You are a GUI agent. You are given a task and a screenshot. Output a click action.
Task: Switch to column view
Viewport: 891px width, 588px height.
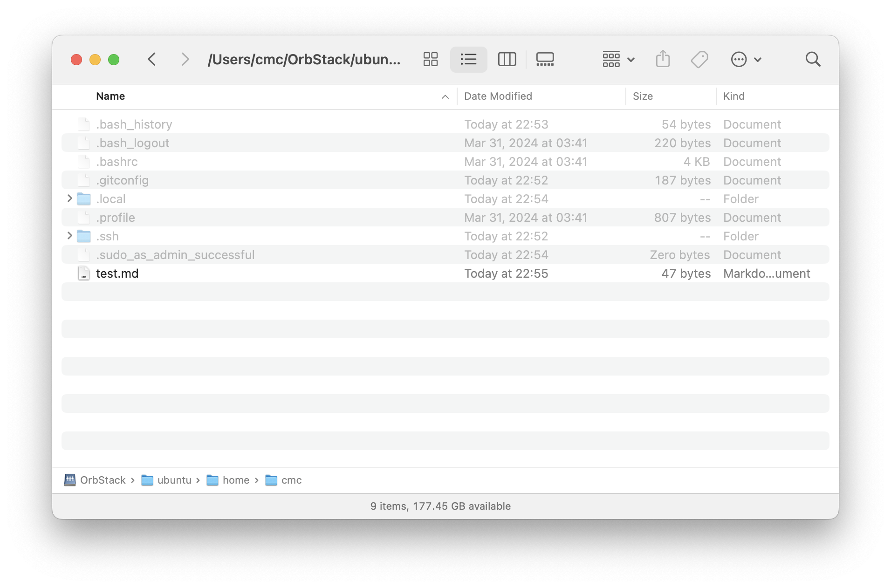[x=507, y=59]
